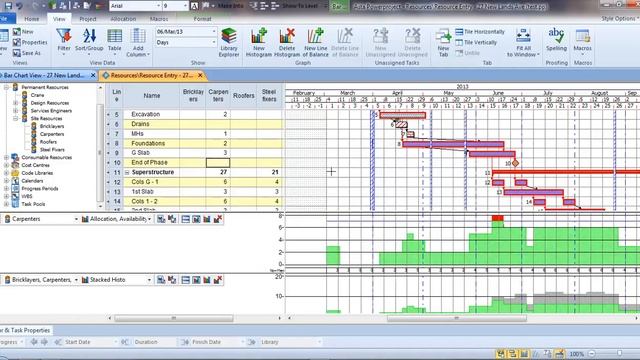640x360 pixels.
Task: Select Carpenters in resource tree
Action: click(x=52, y=134)
